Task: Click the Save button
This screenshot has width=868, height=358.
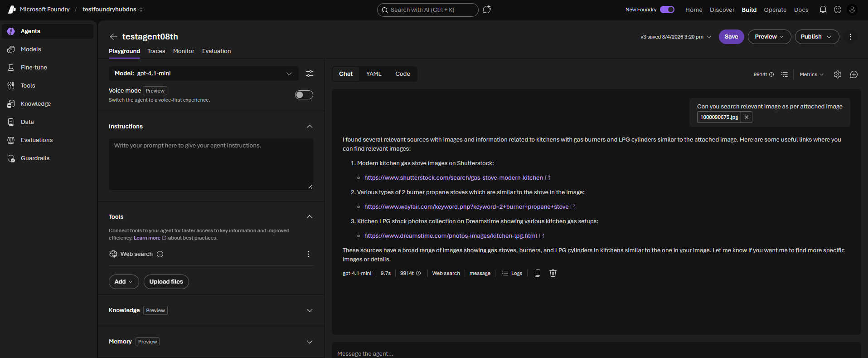Action: coord(731,37)
